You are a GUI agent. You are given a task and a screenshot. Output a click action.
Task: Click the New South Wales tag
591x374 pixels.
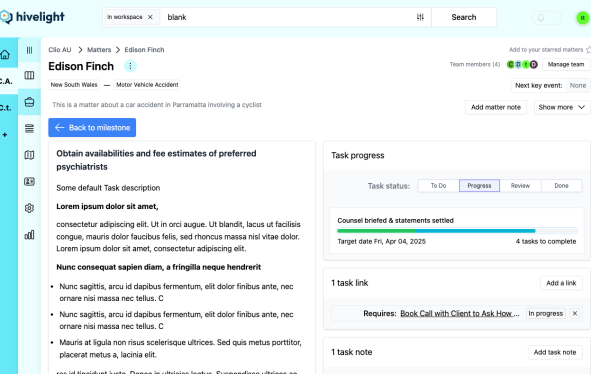click(x=74, y=85)
